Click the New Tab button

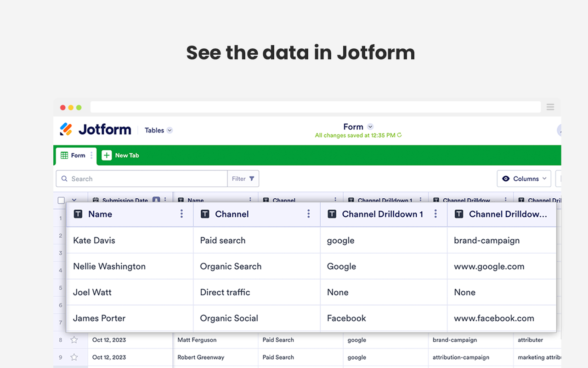tap(120, 155)
